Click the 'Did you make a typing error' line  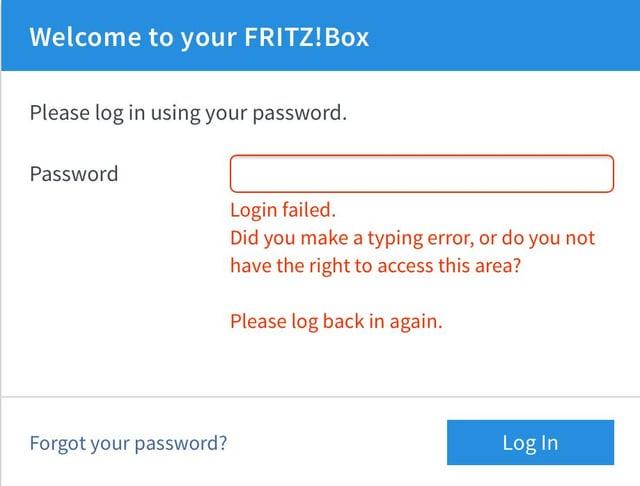412,239
